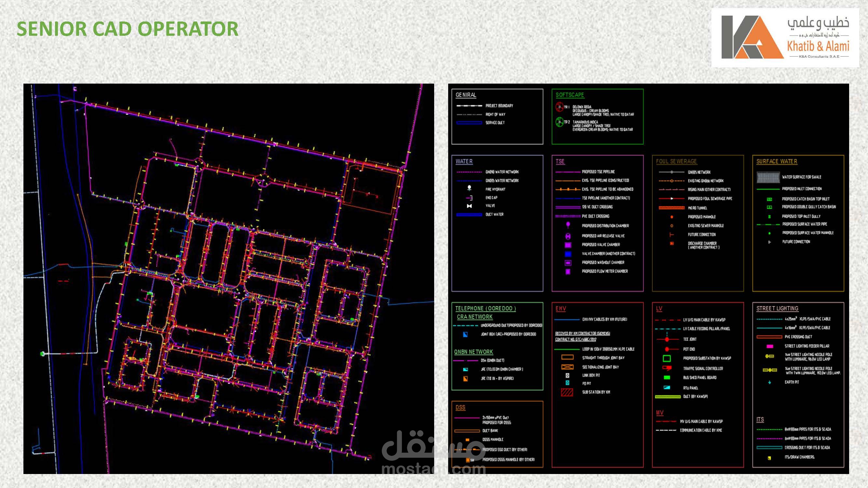The height and width of the screenshot is (488, 868).
Task: Click the Fire Hydrant legend symbol
Action: [469, 188]
